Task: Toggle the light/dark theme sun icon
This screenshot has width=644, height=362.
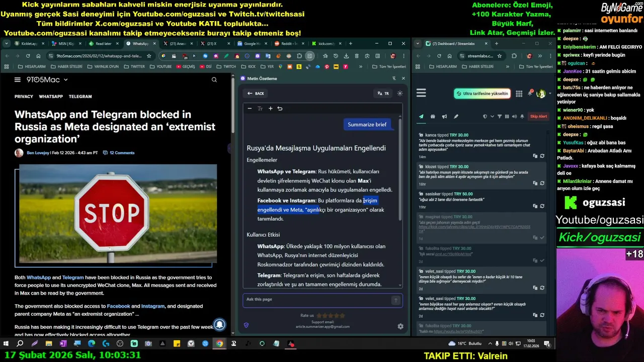Action: (x=400, y=94)
